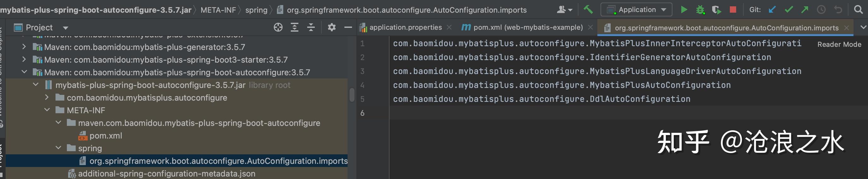
Task: Stop the running process red square
Action: (x=733, y=9)
